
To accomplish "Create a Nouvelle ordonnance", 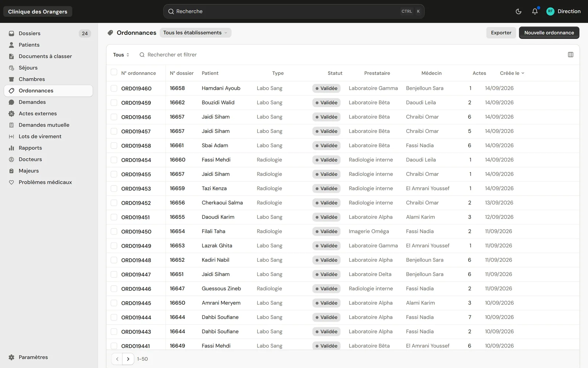I will pyautogui.click(x=549, y=33).
